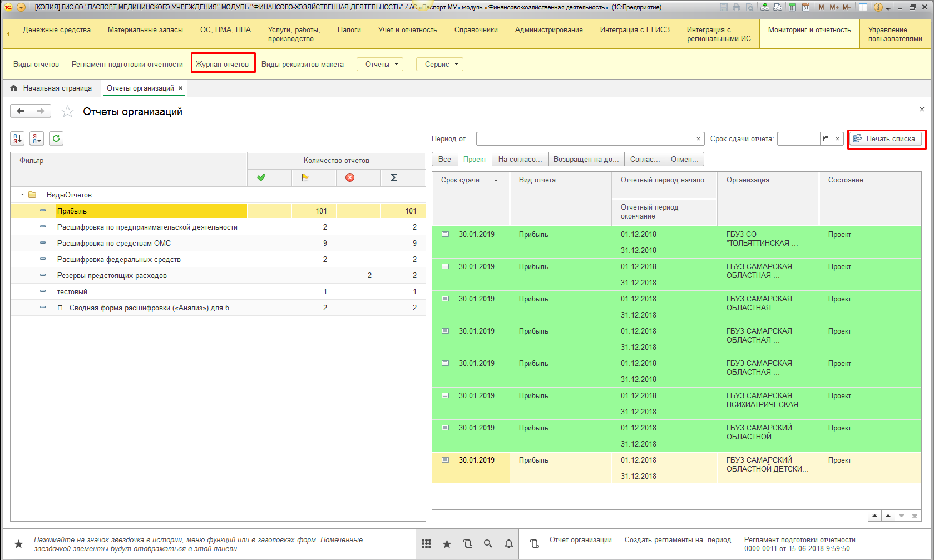The image size is (934, 560).
Task: Navigate back with the left arrow button
Action: [x=21, y=111]
